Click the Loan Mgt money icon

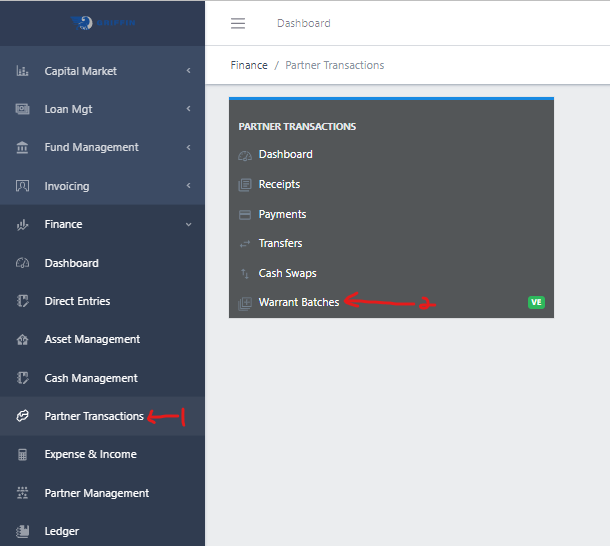point(22,109)
